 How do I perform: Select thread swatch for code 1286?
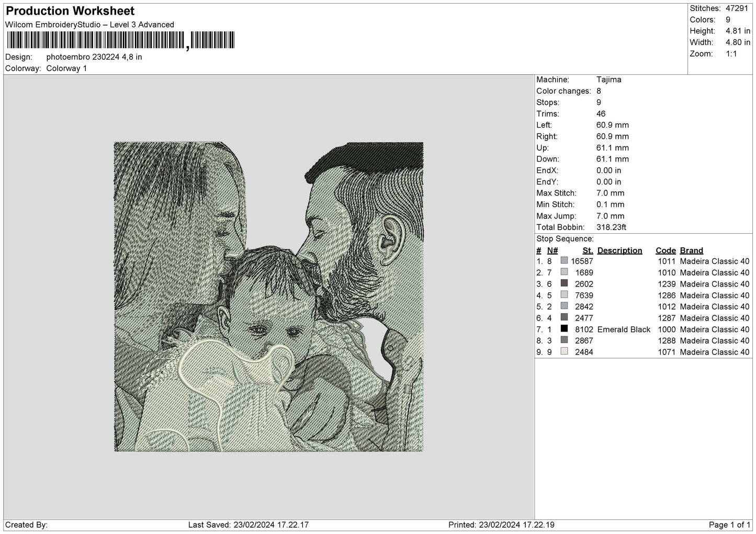tap(564, 295)
